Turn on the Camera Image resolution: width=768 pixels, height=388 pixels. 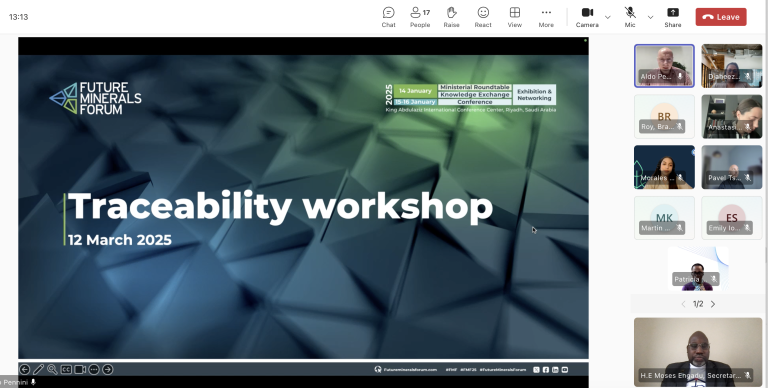(x=587, y=17)
